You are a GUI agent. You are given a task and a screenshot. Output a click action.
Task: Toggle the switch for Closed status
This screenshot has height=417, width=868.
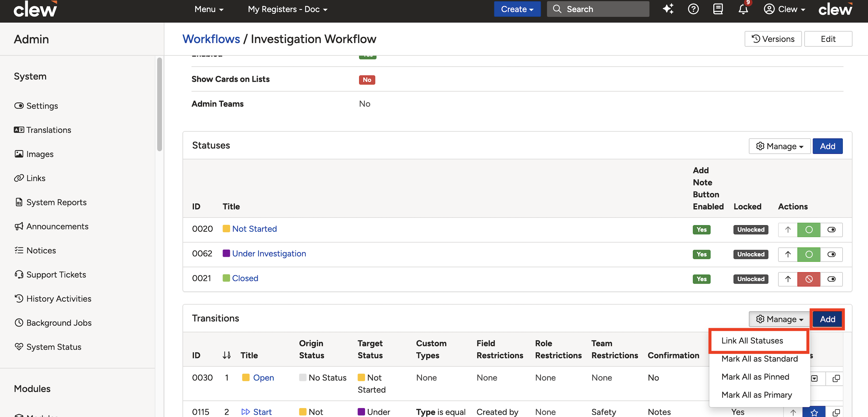831,279
